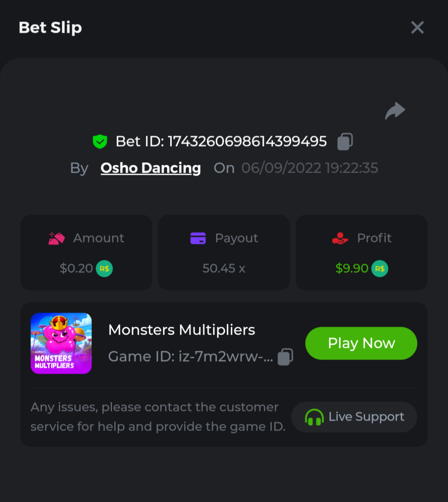Click the R$ coin beside Profit
The image size is (448, 502).
pyautogui.click(x=380, y=269)
